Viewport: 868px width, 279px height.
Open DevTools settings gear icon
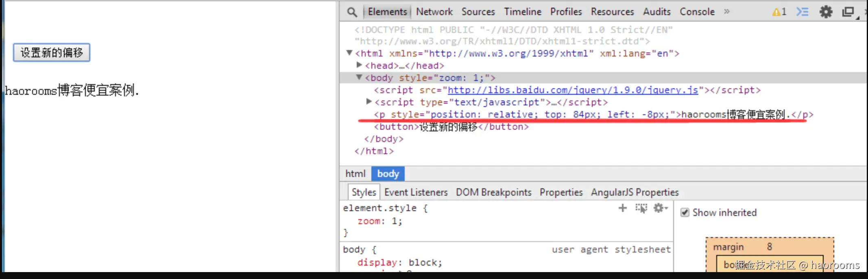coord(826,12)
